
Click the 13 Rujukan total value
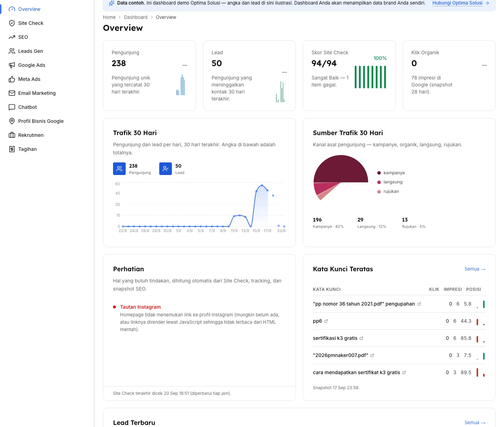(x=405, y=220)
